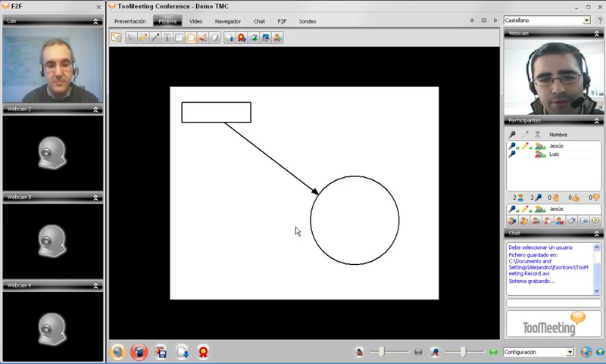Viewport: 606px width, 364px height.
Task: Open the Castellano language dropdown
Action: tap(587, 20)
